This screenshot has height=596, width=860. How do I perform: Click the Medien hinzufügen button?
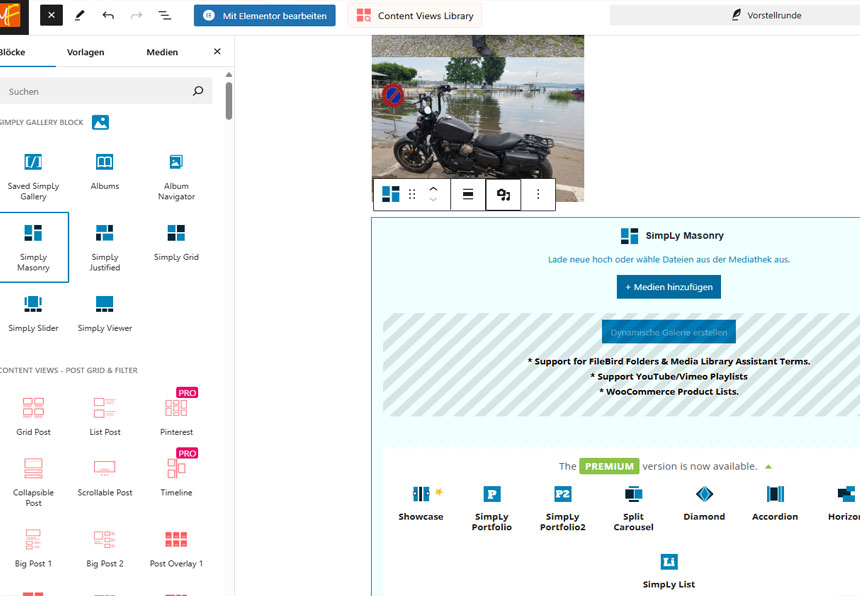[x=668, y=287]
